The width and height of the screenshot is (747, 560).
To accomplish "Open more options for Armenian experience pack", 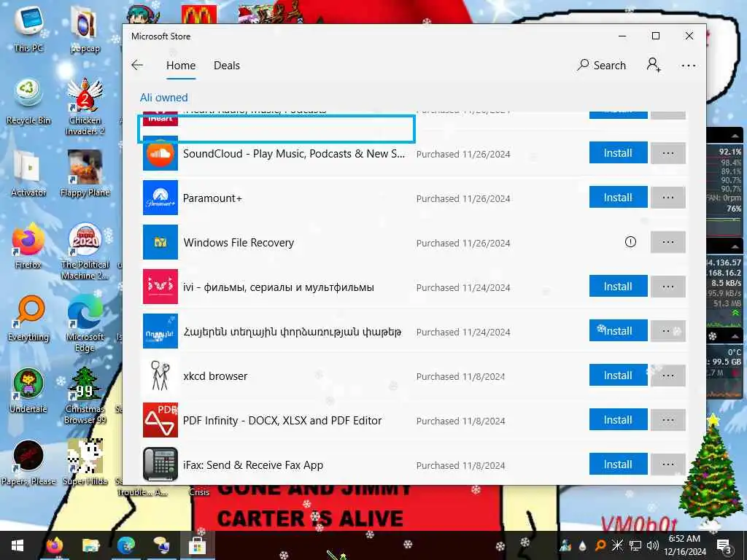I will click(668, 330).
